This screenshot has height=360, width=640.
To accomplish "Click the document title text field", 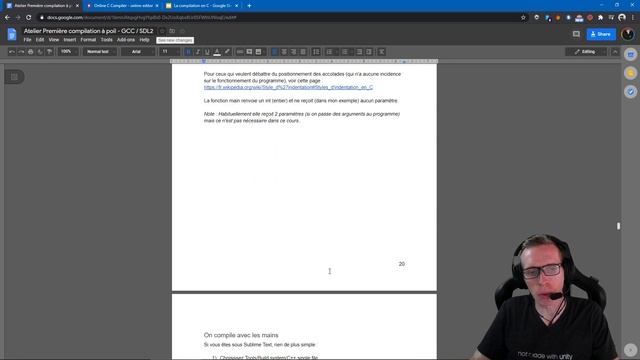I will tap(88, 31).
